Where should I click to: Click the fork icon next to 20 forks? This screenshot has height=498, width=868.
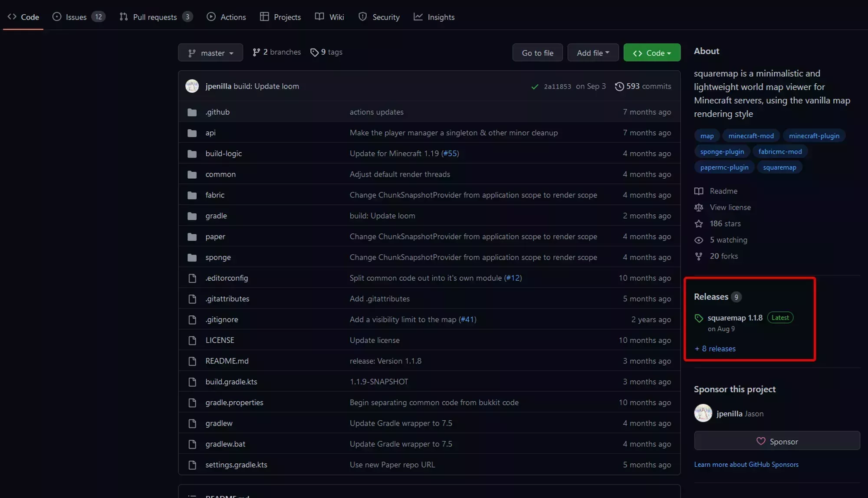point(698,256)
